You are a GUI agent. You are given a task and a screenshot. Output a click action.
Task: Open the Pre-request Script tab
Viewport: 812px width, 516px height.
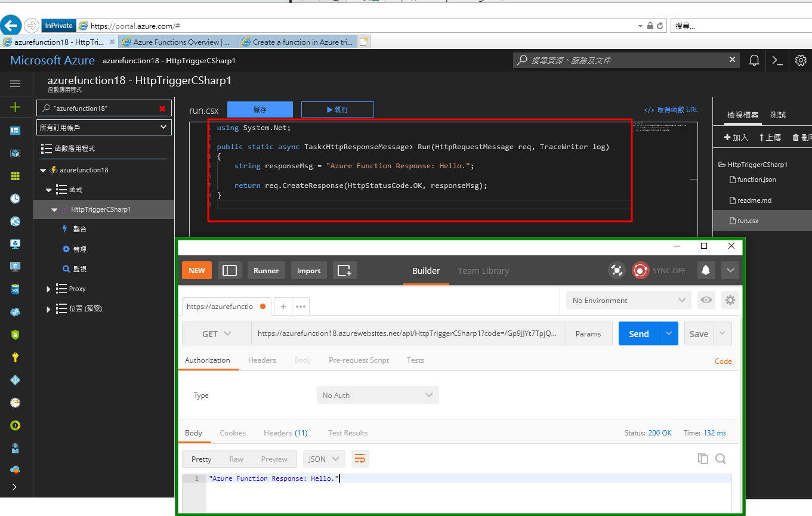359,360
